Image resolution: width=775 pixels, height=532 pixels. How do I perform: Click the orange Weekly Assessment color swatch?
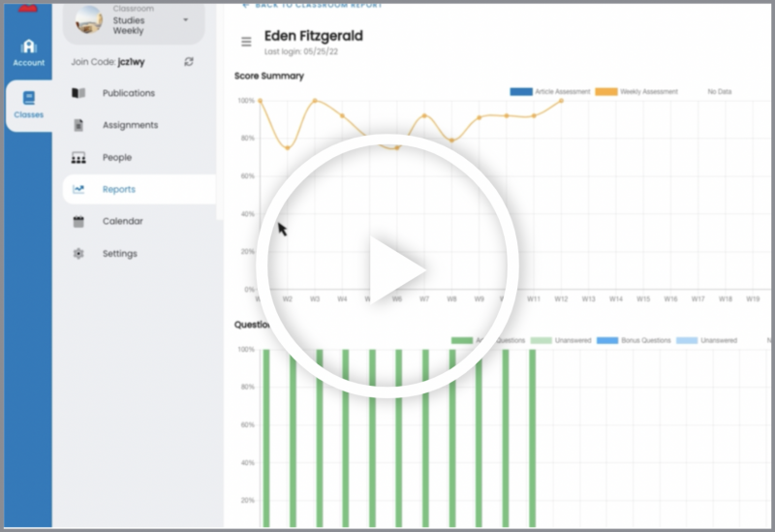(605, 92)
